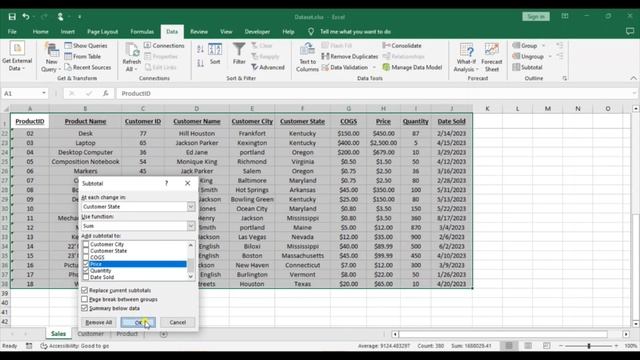The image size is (640, 360).
Task: Open Get External Data menu
Action: pyautogui.click(x=17, y=57)
